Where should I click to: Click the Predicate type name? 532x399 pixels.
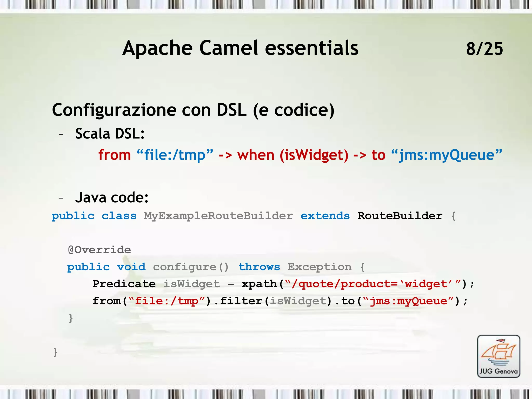tap(124, 284)
